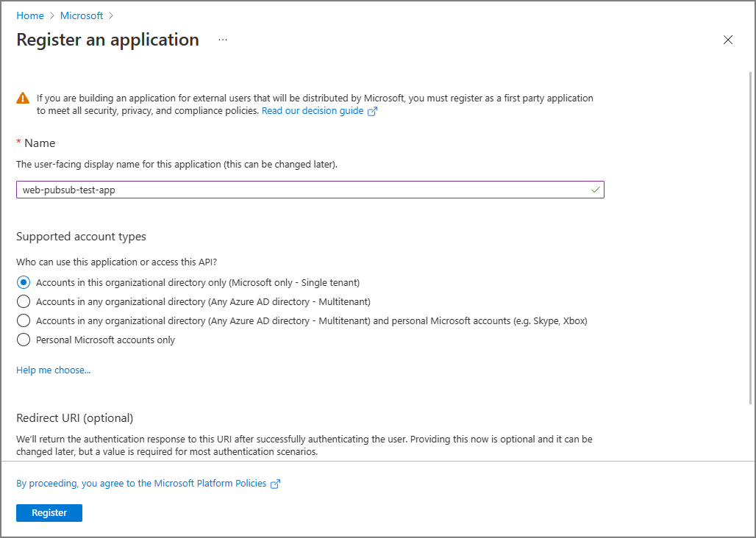Select Personal Microsoft accounts only

click(x=24, y=340)
